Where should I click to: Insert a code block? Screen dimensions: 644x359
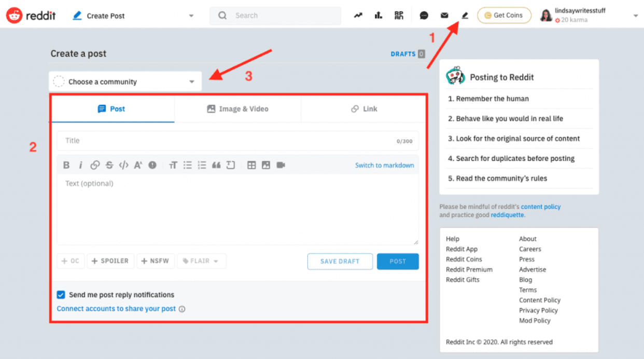click(x=231, y=165)
